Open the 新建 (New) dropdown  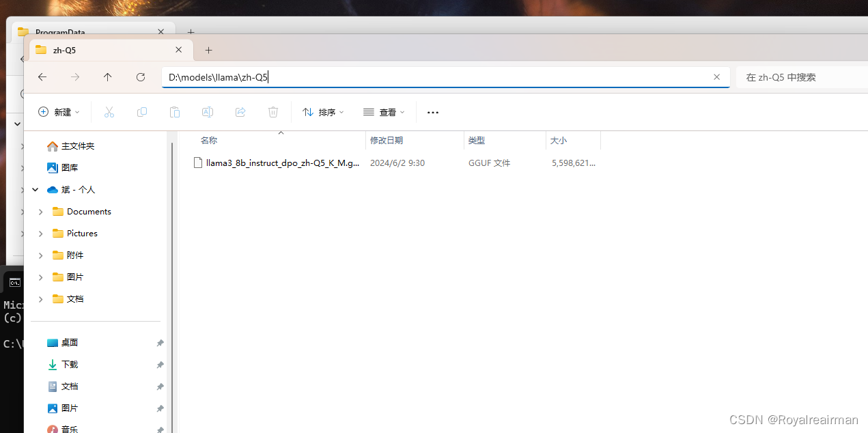[59, 112]
